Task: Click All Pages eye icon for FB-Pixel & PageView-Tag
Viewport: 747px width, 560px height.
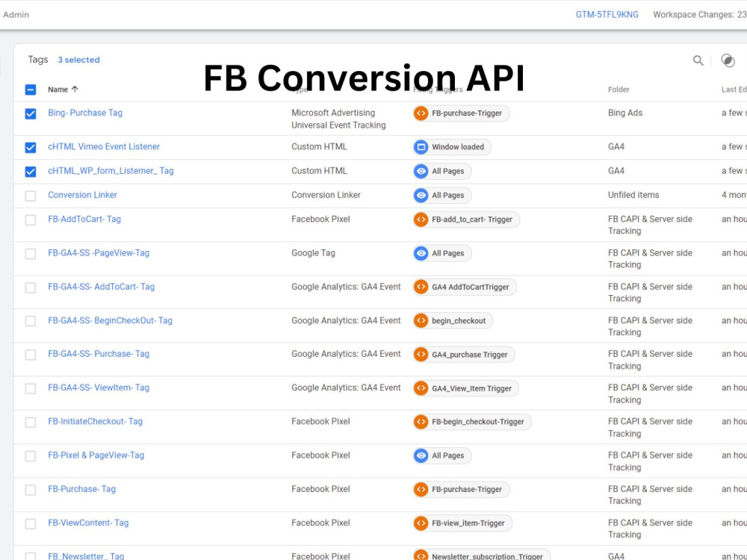Action: [x=421, y=455]
